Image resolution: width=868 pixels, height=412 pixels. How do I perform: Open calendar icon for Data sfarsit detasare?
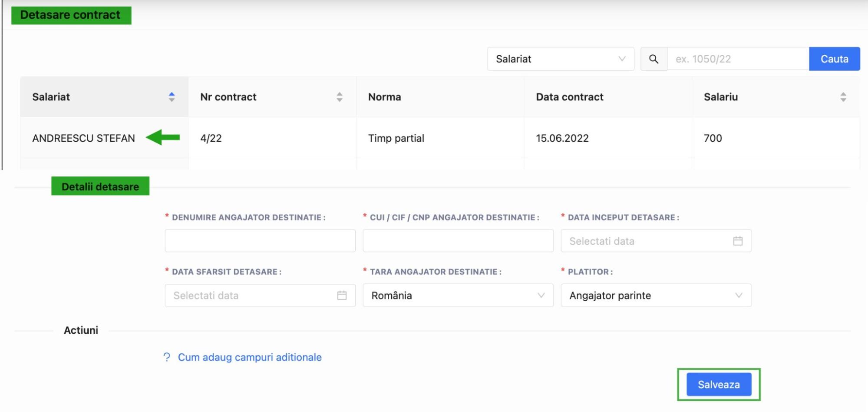click(342, 296)
